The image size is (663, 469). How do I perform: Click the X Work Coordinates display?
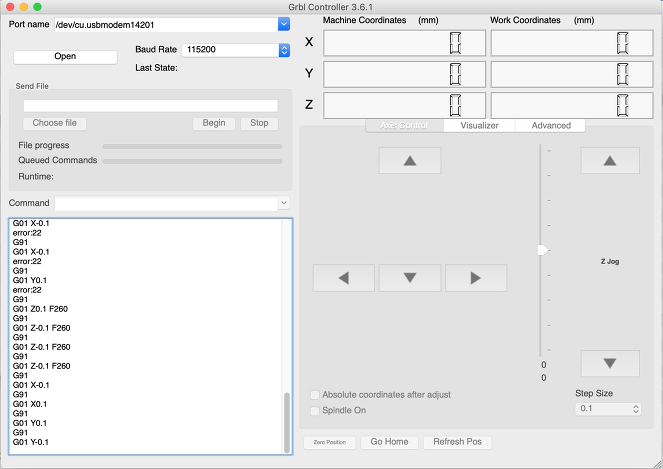[x=572, y=43]
